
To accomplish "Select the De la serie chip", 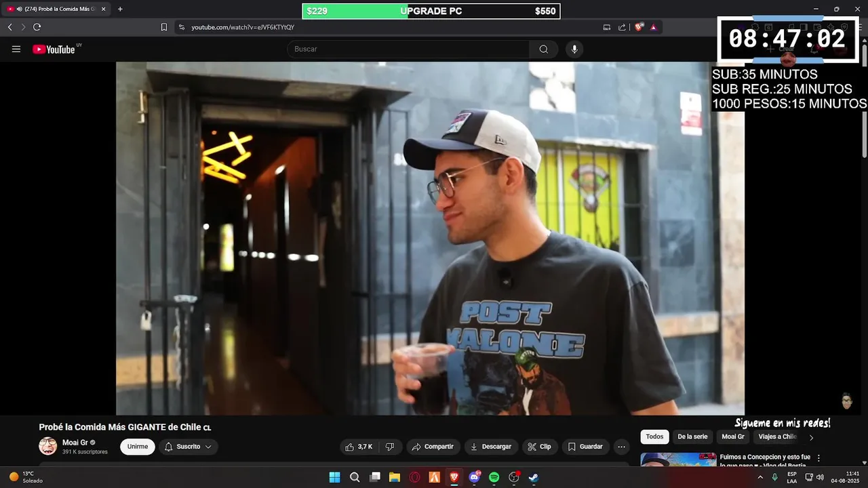I will coord(692,437).
